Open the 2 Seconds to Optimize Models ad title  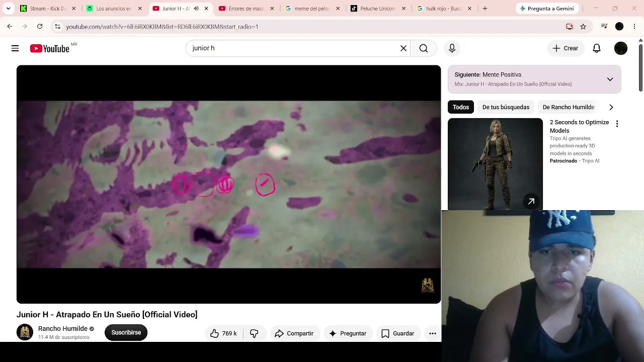click(580, 126)
